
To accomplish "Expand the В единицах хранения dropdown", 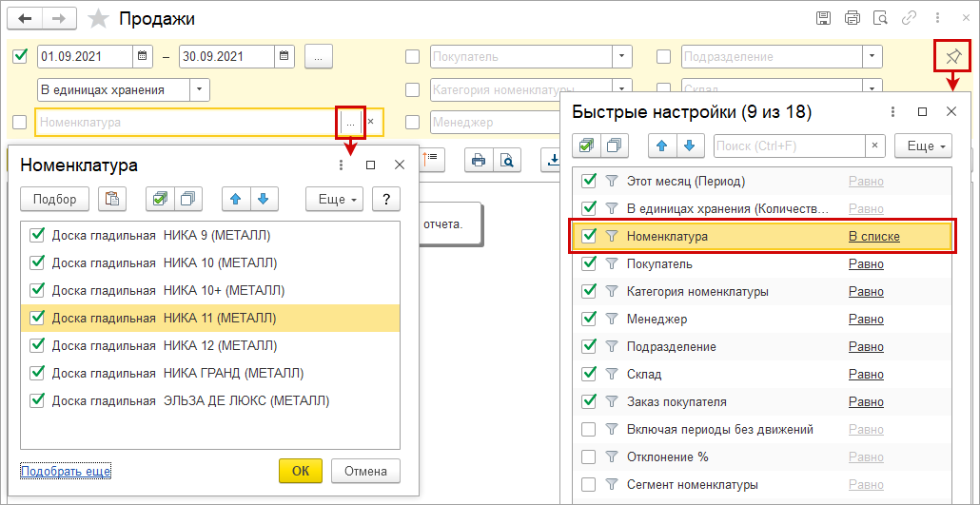I will (x=200, y=89).
